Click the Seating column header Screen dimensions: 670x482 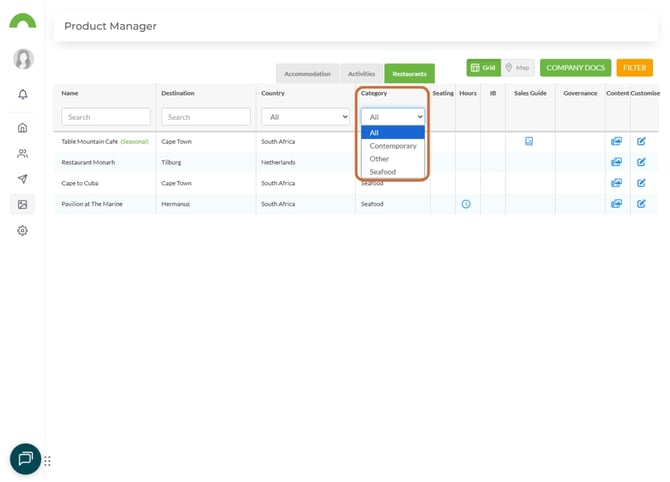[x=443, y=93]
